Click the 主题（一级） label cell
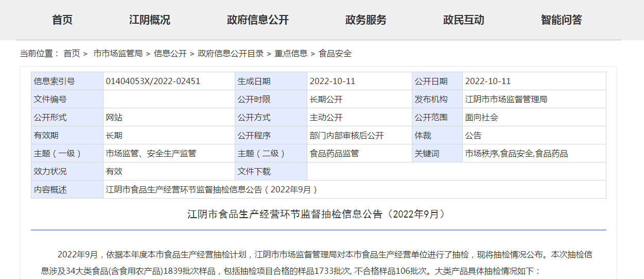 (x=67, y=153)
